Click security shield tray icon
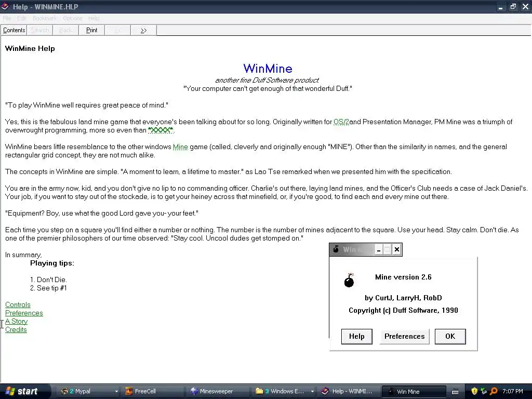The width and height of the screenshot is (532, 399). click(474, 391)
